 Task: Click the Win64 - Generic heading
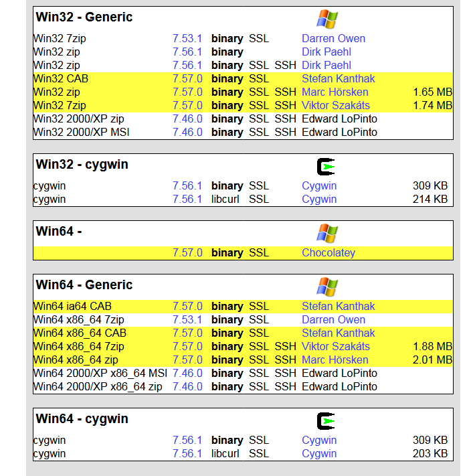pos(84,285)
